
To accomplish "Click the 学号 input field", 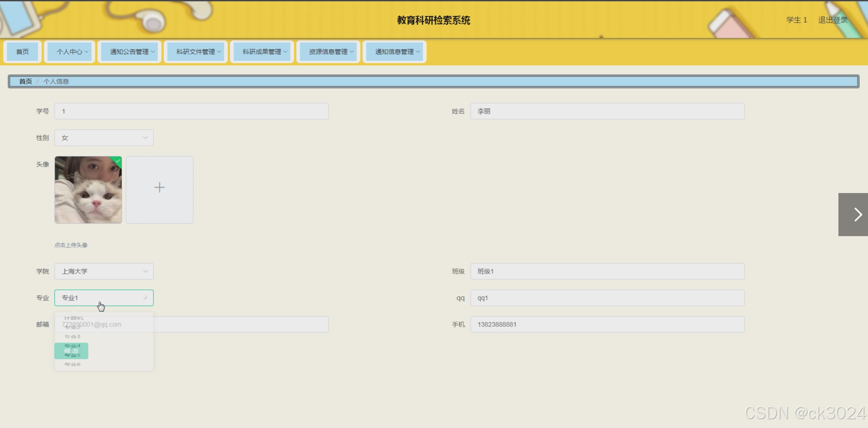I will [x=191, y=111].
